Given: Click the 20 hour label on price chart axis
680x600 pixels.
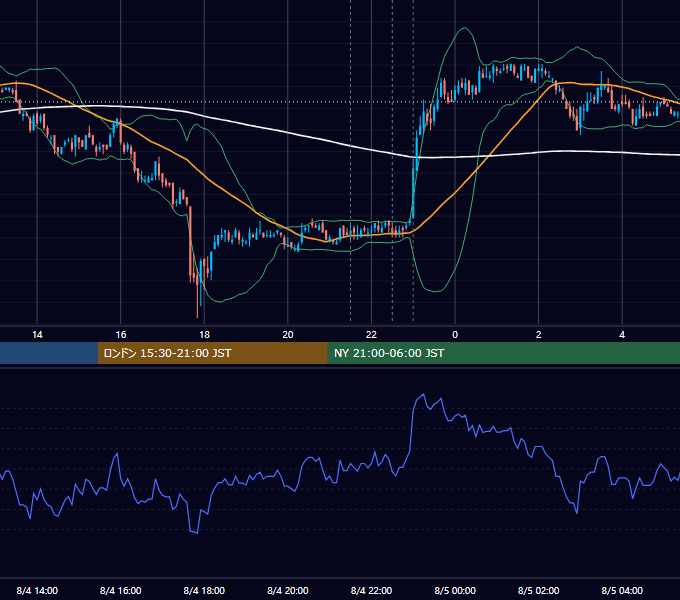Looking at the screenshot, I should tap(288, 335).
